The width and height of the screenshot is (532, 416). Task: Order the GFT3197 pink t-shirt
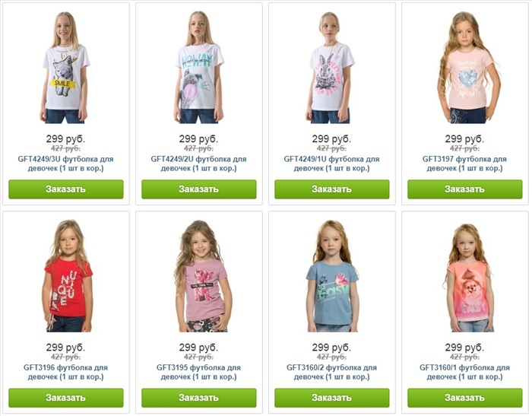click(x=465, y=189)
